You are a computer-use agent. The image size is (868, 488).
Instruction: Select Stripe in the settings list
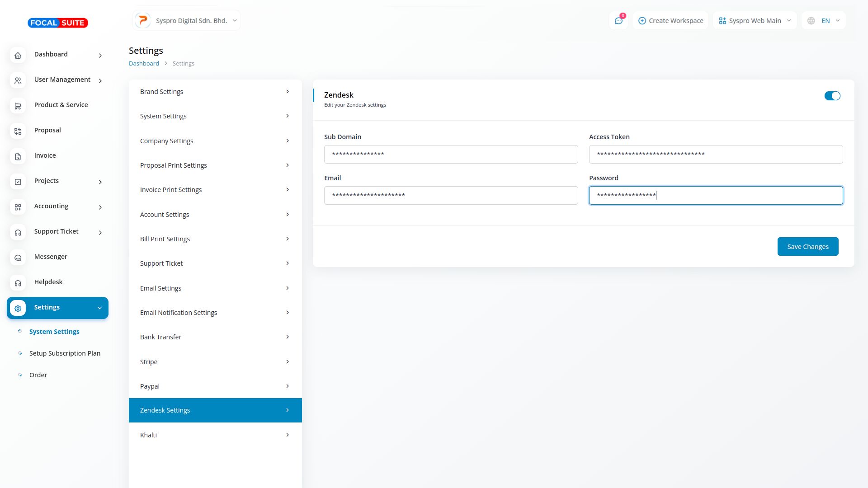[215, 362]
